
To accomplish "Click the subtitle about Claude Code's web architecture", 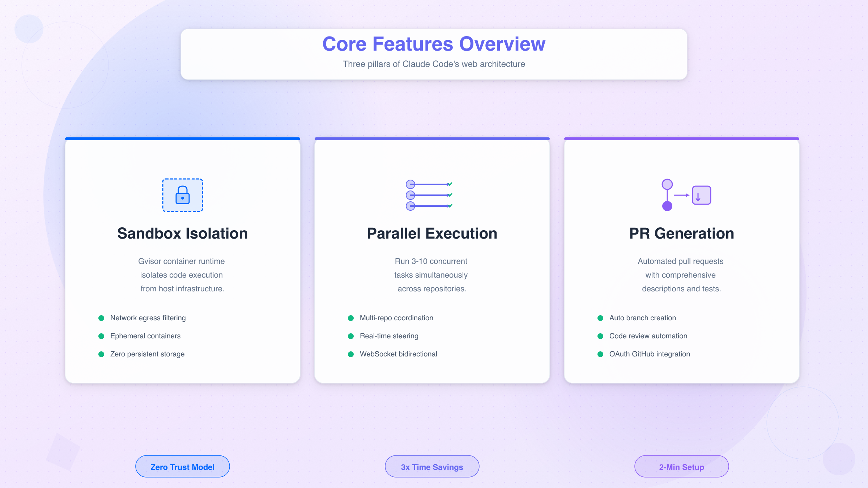I will click(434, 64).
